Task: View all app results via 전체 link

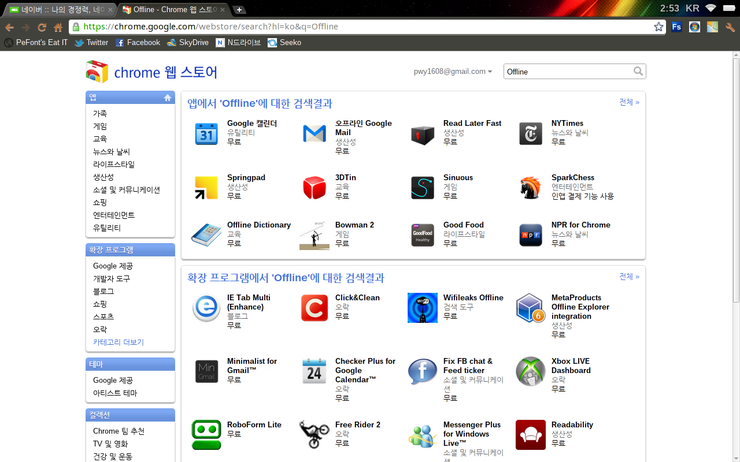Action: click(x=629, y=102)
